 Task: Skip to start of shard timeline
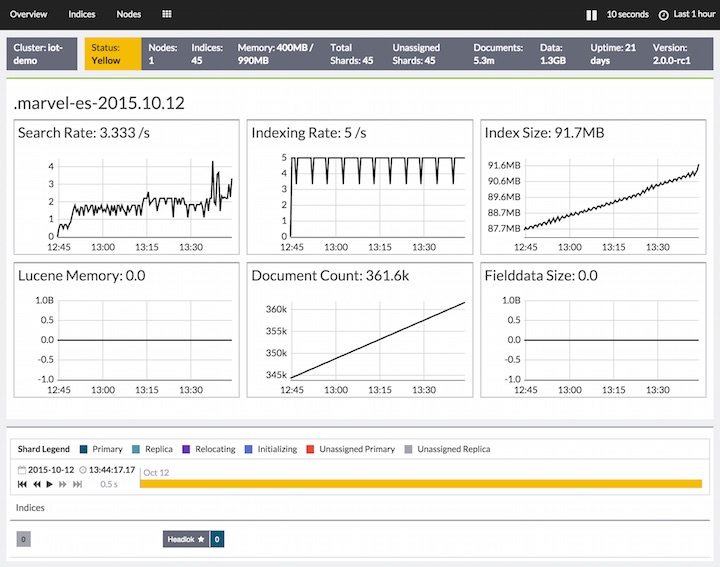23,484
